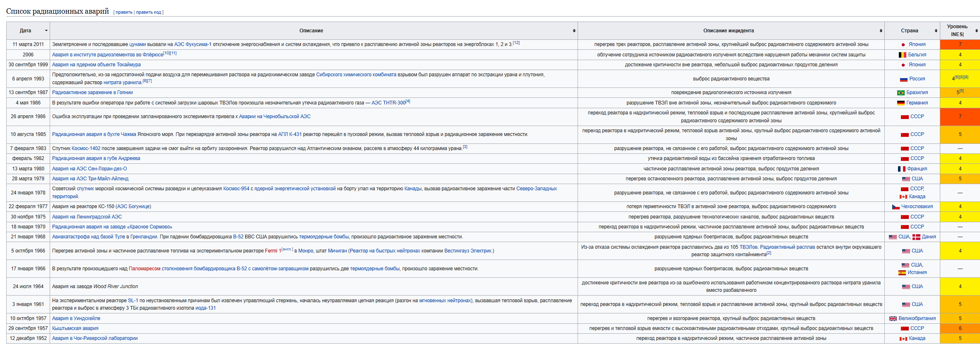Open red Fermi 1 link
This screenshot has height=347, width=980.
point(273,251)
